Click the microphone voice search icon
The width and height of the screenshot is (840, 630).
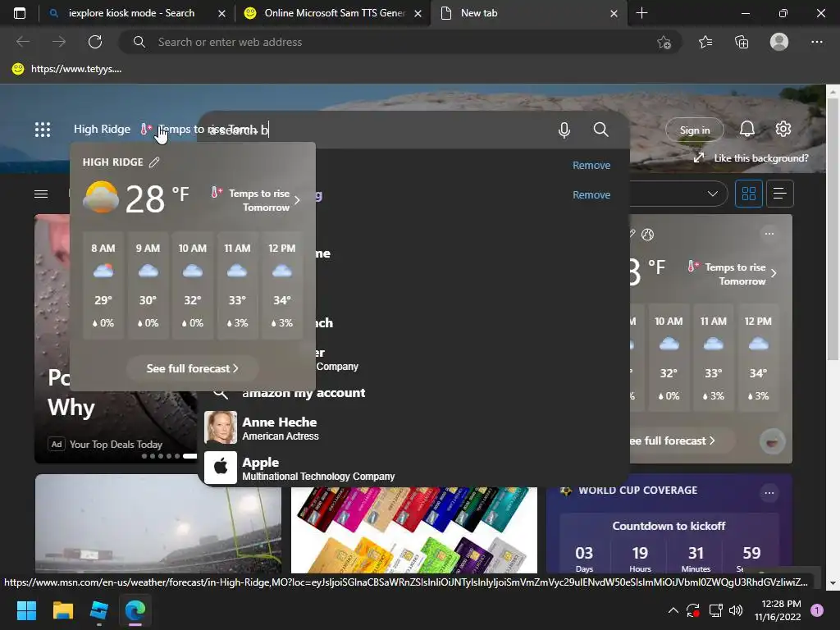564,130
